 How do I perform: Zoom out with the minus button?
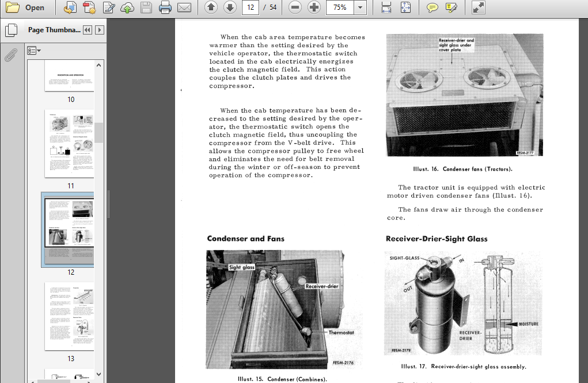[x=295, y=7]
